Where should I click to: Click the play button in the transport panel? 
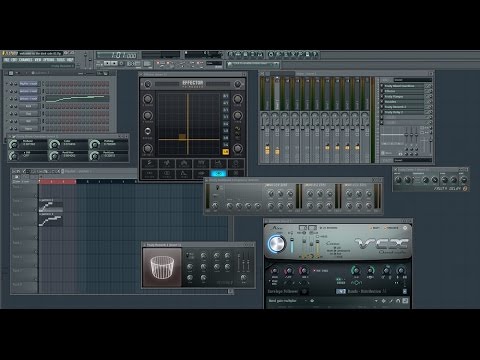pyautogui.click(x=107, y=63)
